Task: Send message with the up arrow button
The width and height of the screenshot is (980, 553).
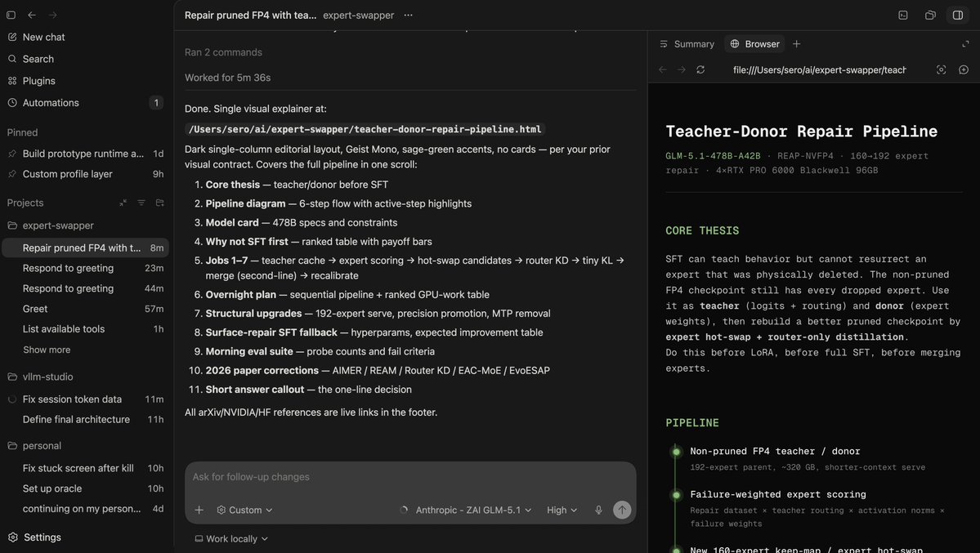Action: point(622,510)
